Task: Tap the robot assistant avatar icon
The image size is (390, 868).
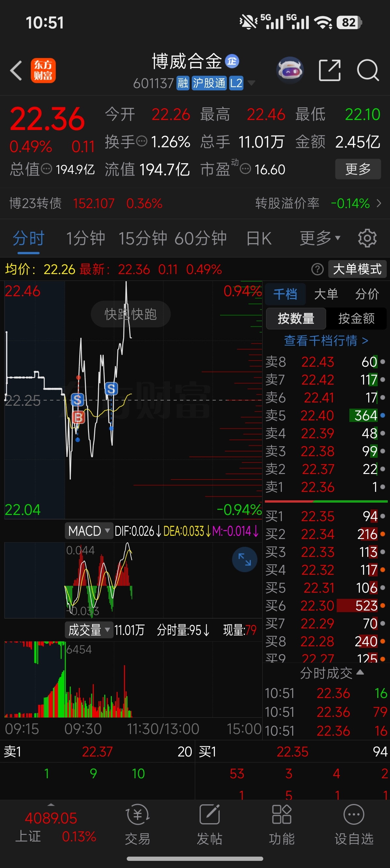Action: pos(290,70)
